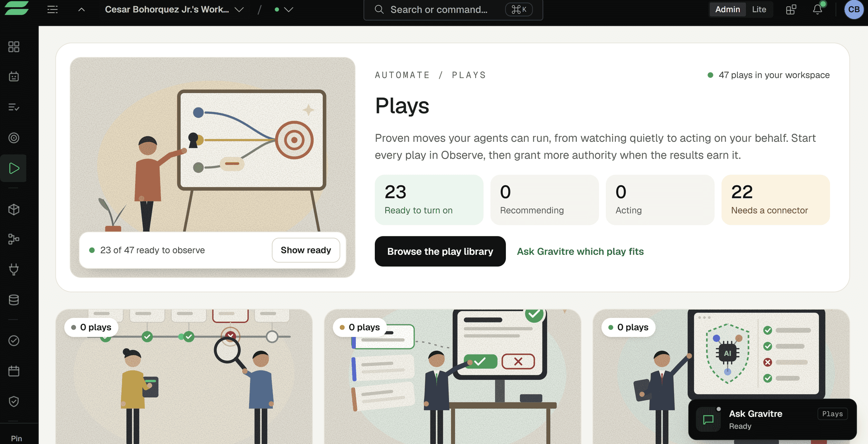Open the check-circle approvals icon in sidebar
Viewport: 868px width, 444px height.
coord(14,341)
